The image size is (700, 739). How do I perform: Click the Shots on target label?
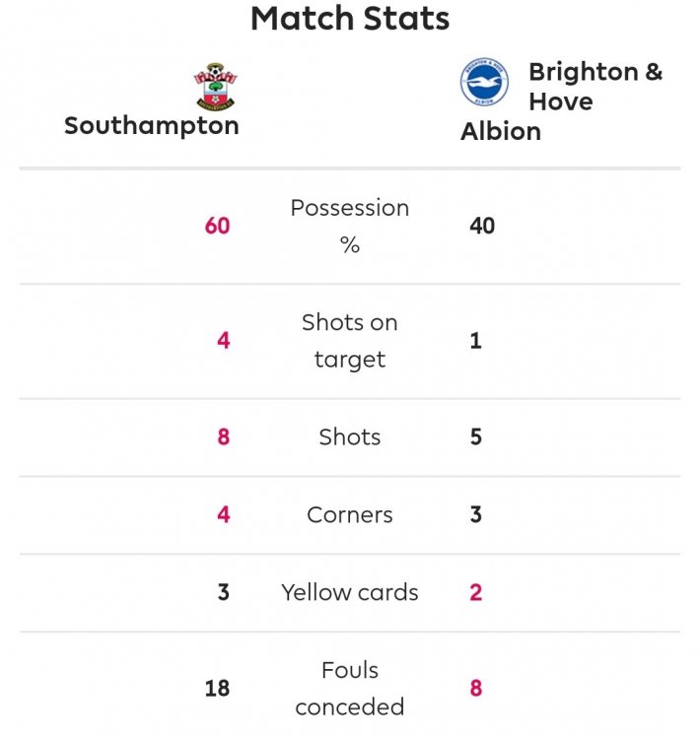[x=350, y=341]
